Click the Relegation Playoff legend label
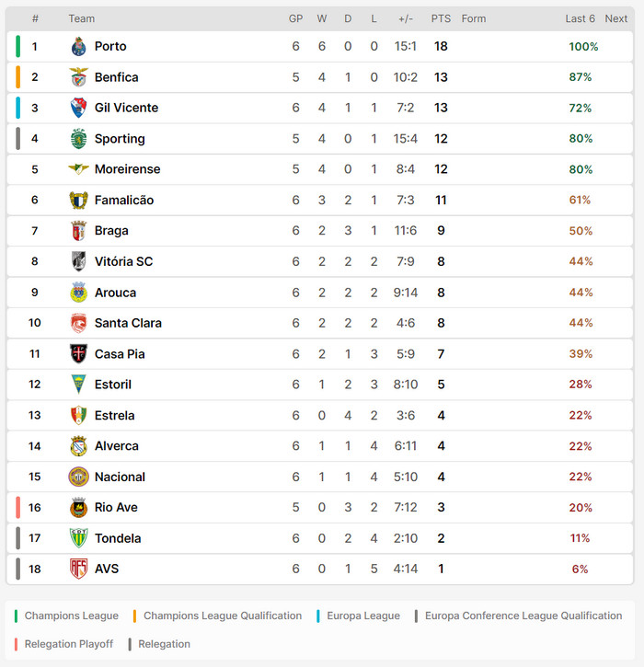 coord(68,644)
